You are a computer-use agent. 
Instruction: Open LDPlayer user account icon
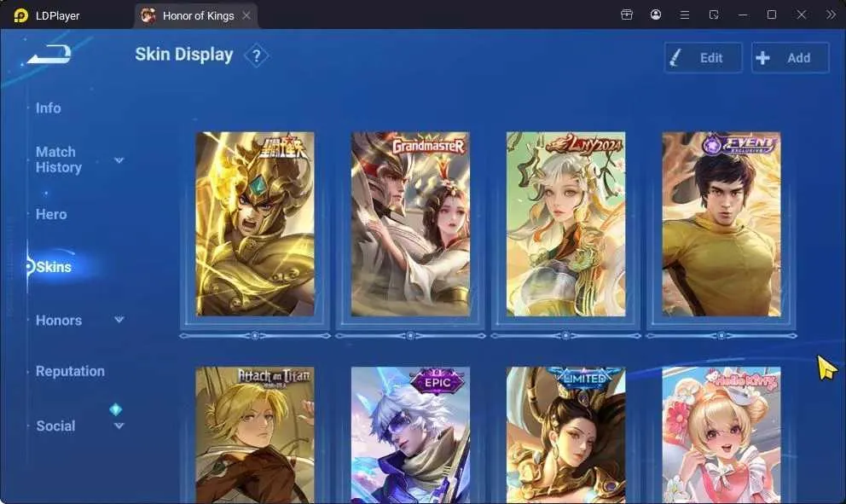click(656, 14)
